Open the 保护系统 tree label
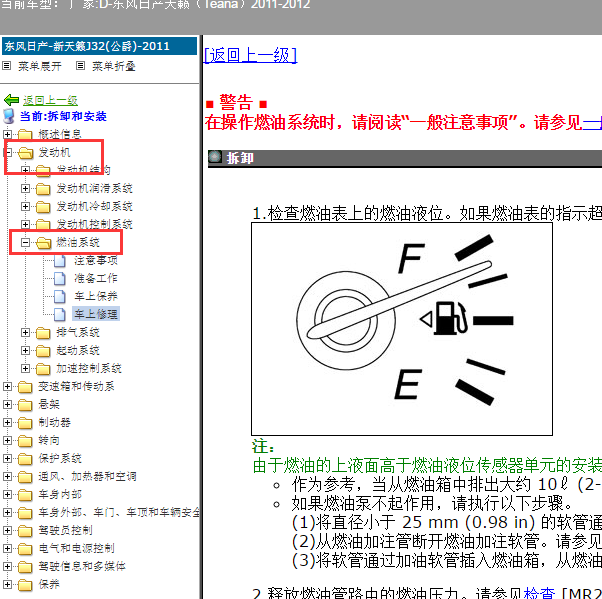The width and height of the screenshot is (602, 599). coord(60,458)
